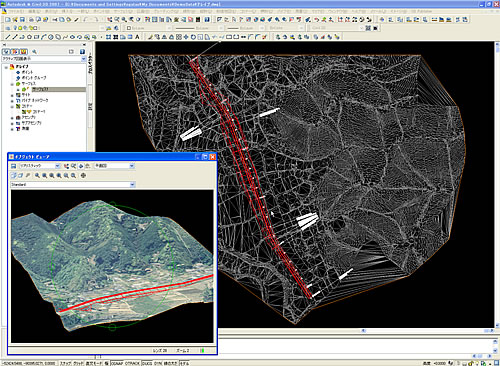Viewport: 500px width, 366px height.
Task: Open the view direction dropdown in Object Viewer
Action: click(132, 166)
